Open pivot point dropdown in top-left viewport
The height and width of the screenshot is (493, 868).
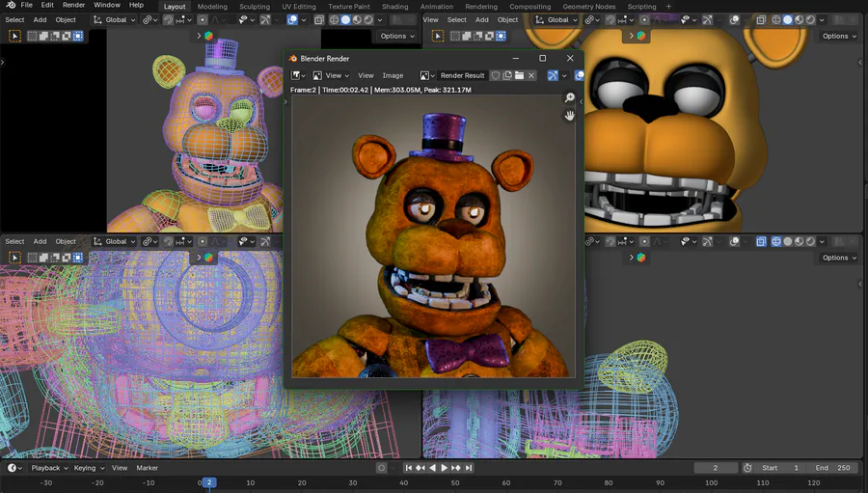point(149,20)
